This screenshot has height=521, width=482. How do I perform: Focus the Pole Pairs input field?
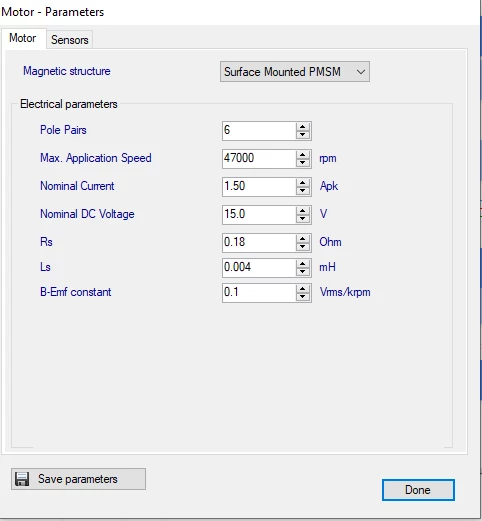259,131
